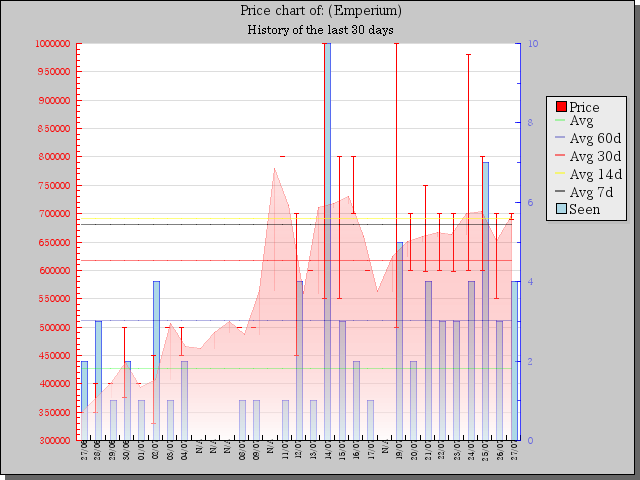This screenshot has width=640, height=480.
Task: Click the 950000 price axis label
Action: click(x=54, y=71)
